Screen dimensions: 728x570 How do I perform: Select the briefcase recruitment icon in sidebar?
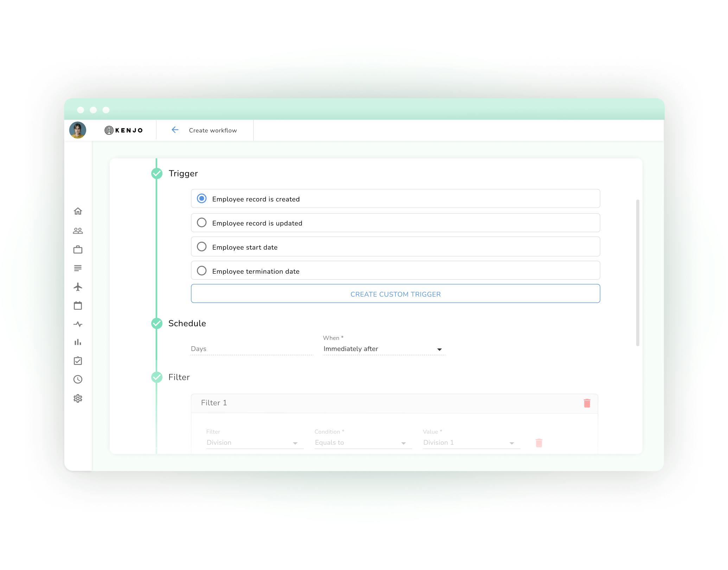click(78, 249)
